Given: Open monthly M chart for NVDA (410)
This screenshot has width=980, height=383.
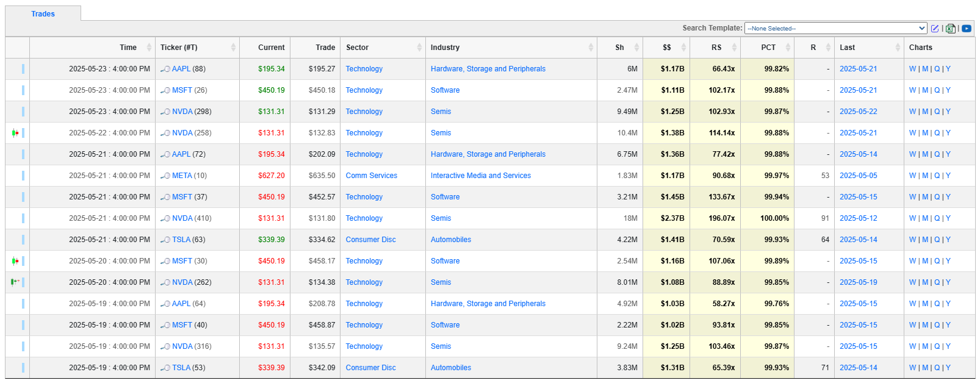Looking at the screenshot, I should pyautogui.click(x=925, y=218).
